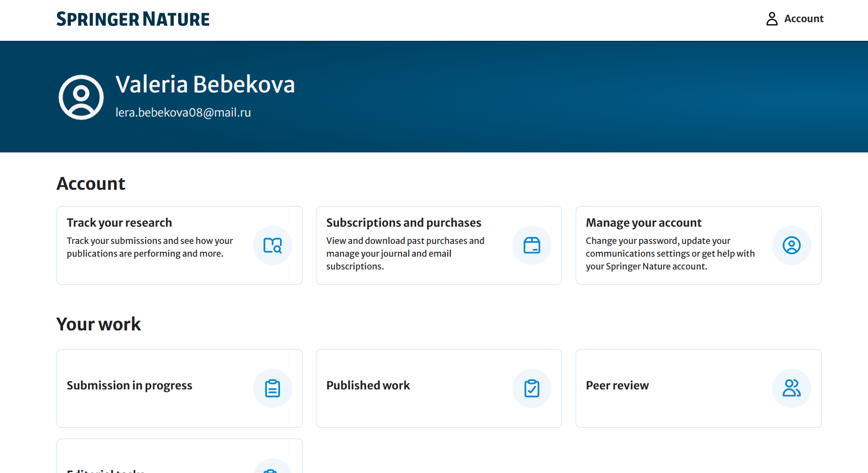This screenshot has width=868, height=473.
Task: Click the large profile avatar icon
Action: pyautogui.click(x=81, y=97)
